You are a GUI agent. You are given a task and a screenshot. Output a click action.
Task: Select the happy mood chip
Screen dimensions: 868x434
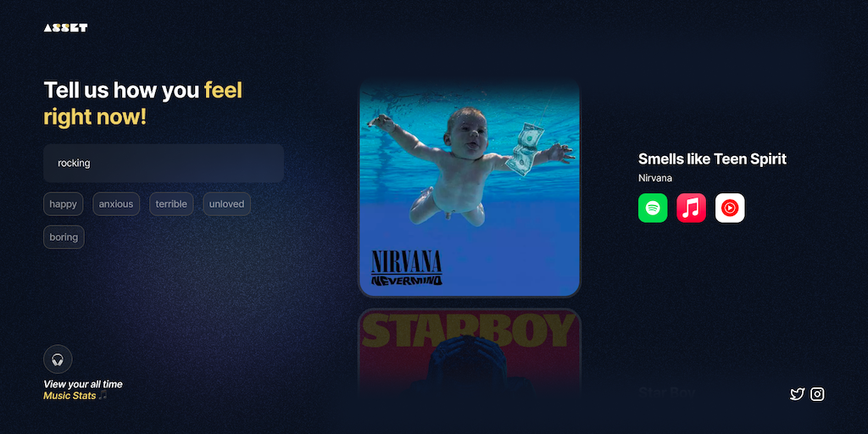[63, 203]
